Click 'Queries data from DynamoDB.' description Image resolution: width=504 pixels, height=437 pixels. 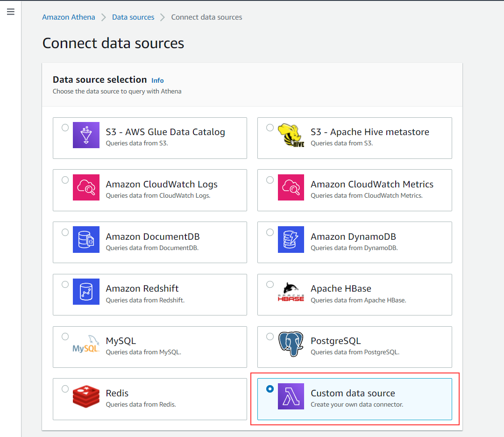pos(354,248)
